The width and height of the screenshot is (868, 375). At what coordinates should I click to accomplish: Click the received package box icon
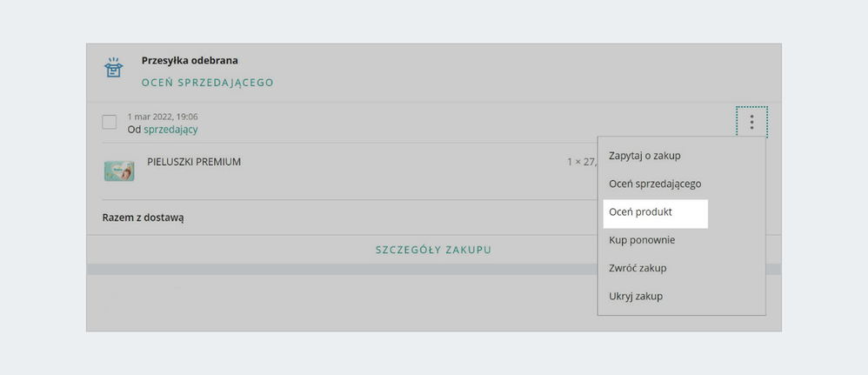coord(113,69)
